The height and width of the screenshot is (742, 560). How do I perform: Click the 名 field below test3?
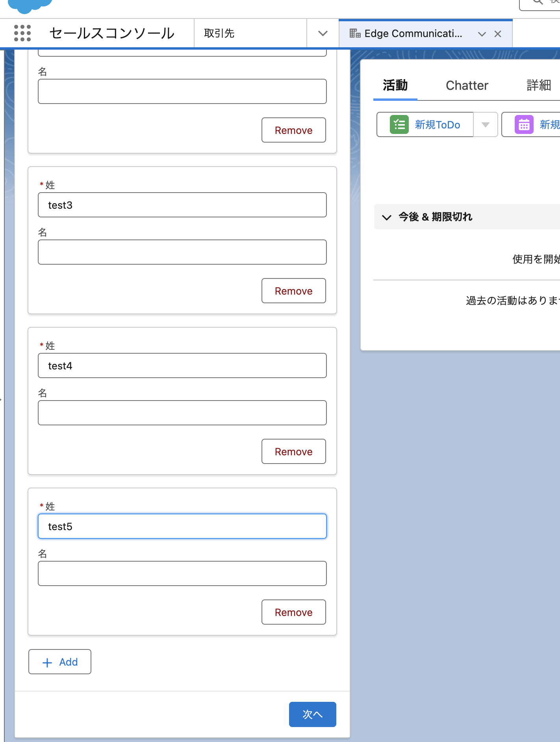coord(182,252)
